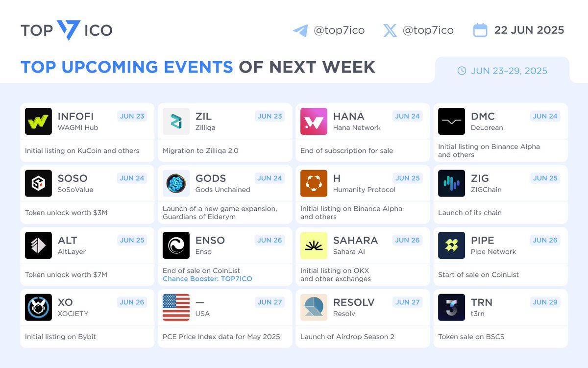Click the text 'Migration to Zilliqa 2.0'

(200, 150)
